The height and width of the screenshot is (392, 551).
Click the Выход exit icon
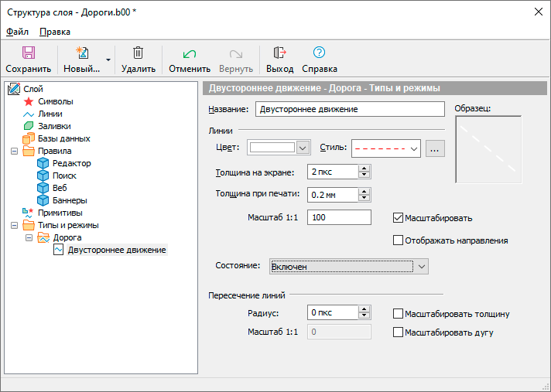click(x=279, y=53)
